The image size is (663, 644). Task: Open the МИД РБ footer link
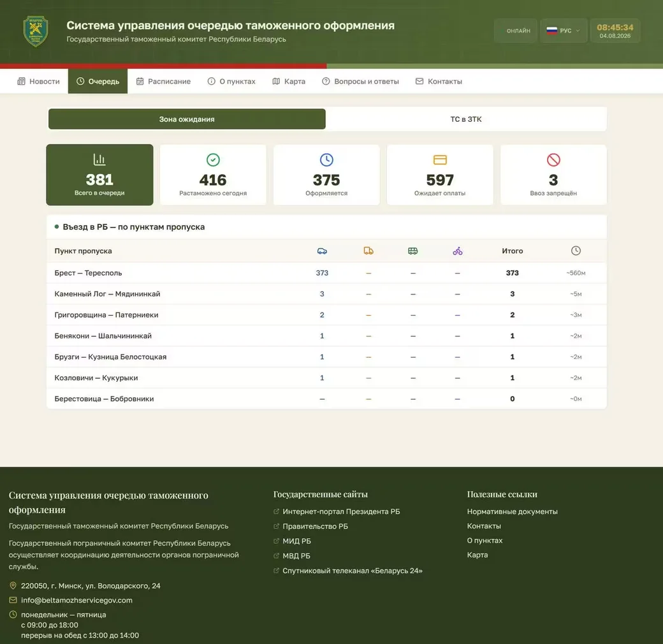tap(297, 541)
